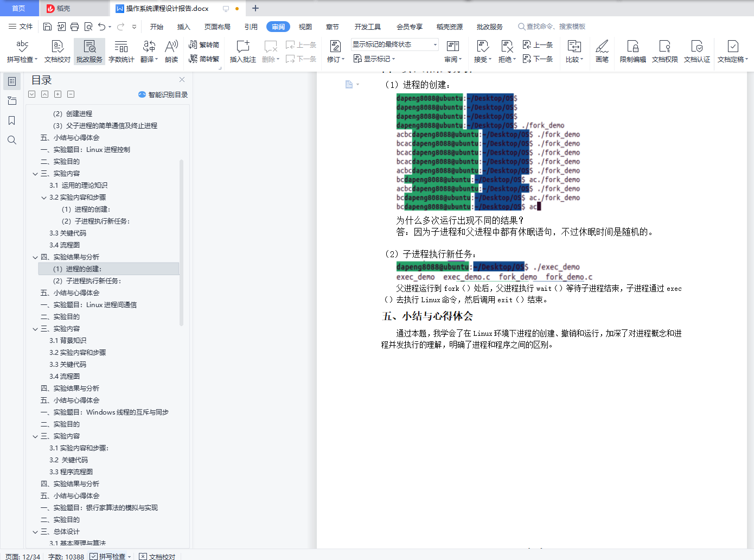Open the 显示标记的最终状态 combo box
The image size is (754, 560).
tap(394, 44)
